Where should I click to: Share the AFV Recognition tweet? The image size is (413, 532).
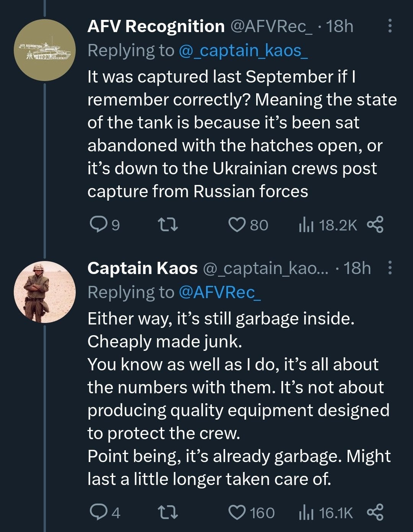tap(375, 225)
